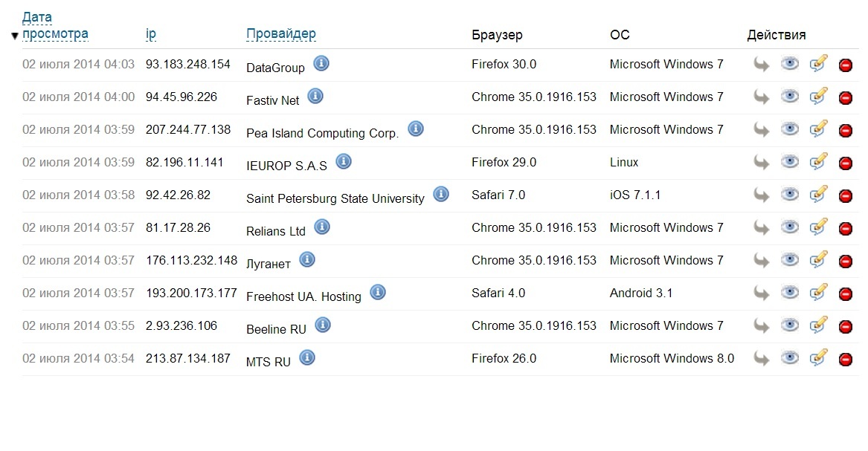Viewport: 868px width, 451px height.
Task: Click edit pencil icon for Beeline RU row
Action: click(x=818, y=325)
